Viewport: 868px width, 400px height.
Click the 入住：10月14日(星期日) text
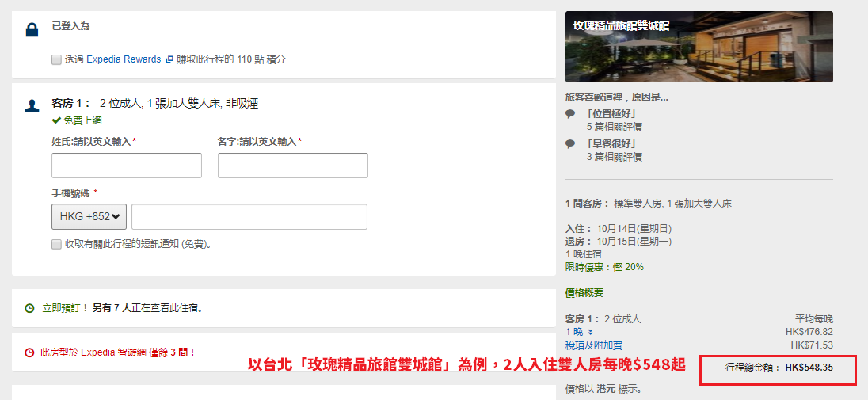pos(619,228)
